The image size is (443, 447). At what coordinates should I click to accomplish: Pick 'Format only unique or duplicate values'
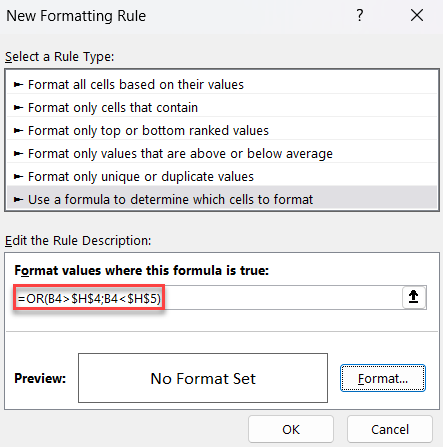tap(222, 177)
